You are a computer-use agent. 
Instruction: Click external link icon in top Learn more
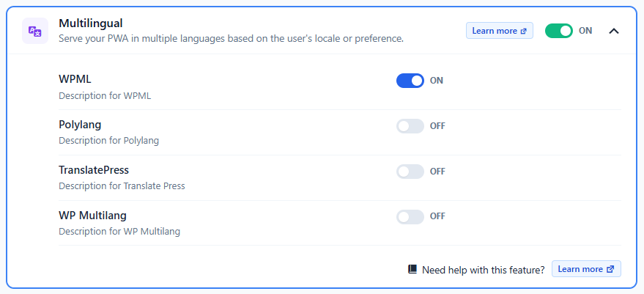(x=523, y=31)
